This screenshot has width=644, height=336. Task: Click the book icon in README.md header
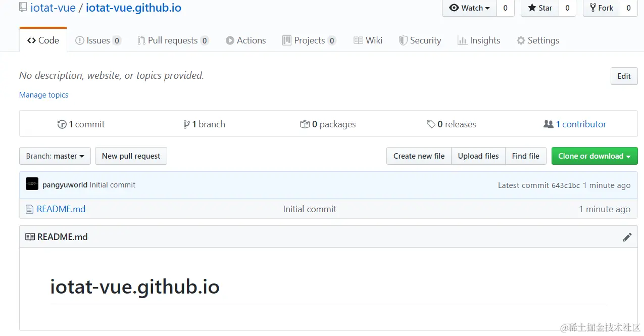click(x=30, y=237)
